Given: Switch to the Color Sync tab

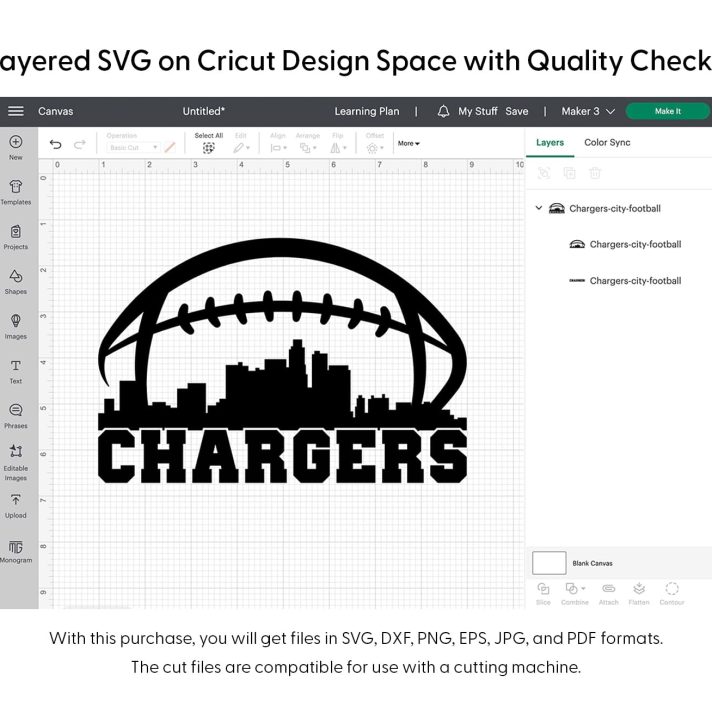Looking at the screenshot, I should tap(607, 143).
